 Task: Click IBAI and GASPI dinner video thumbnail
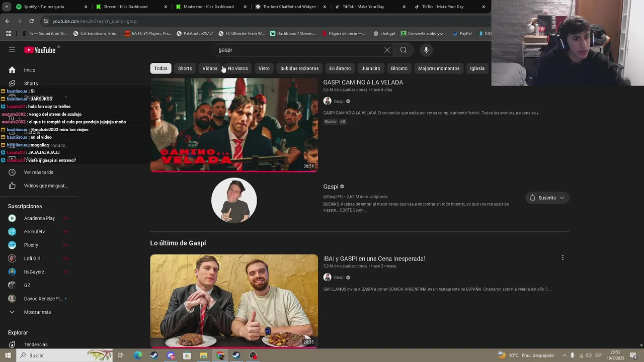[234, 301]
